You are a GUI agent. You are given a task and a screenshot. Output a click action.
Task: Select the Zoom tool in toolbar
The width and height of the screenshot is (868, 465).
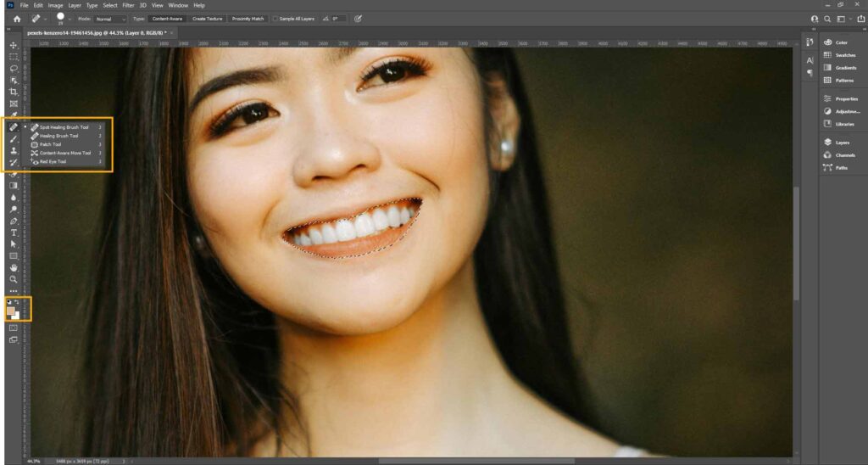[14, 279]
